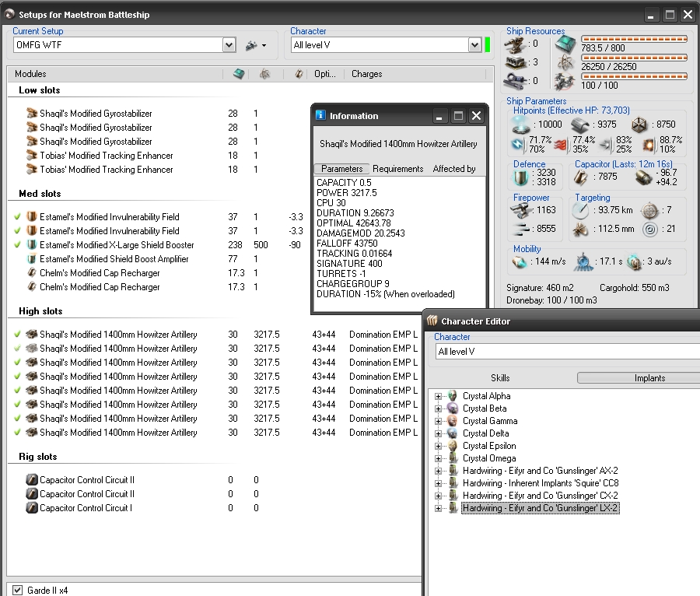Click the green character status indicator
The image size is (700, 596).
tap(488, 45)
